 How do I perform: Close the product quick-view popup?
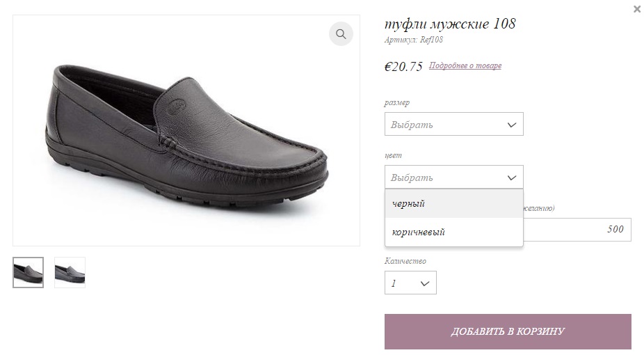click(x=637, y=8)
